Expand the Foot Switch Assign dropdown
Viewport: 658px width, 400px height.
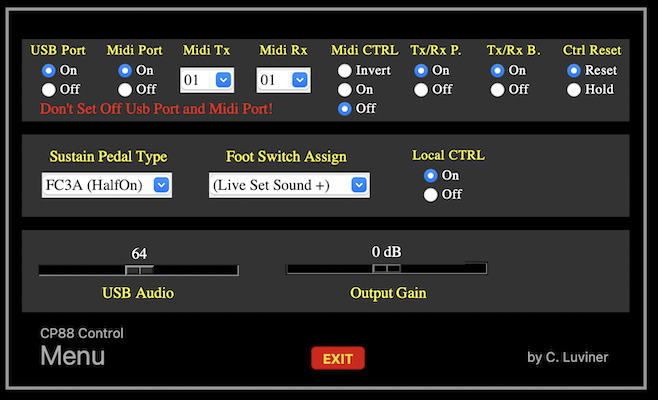[x=289, y=185]
